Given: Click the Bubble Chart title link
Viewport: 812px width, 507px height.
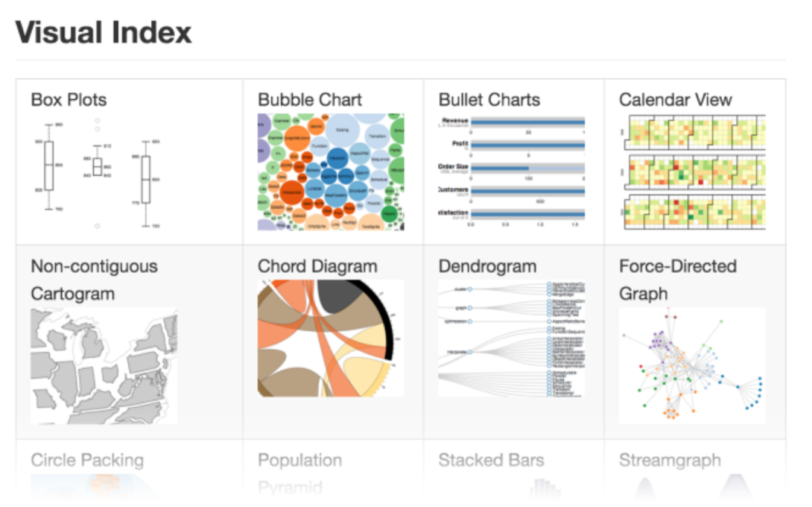Looking at the screenshot, I should pyautogui.click(x=309, y=99).
